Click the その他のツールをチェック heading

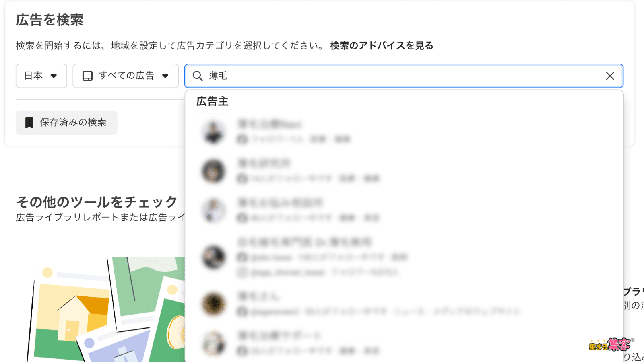click(x=97, y=201)
